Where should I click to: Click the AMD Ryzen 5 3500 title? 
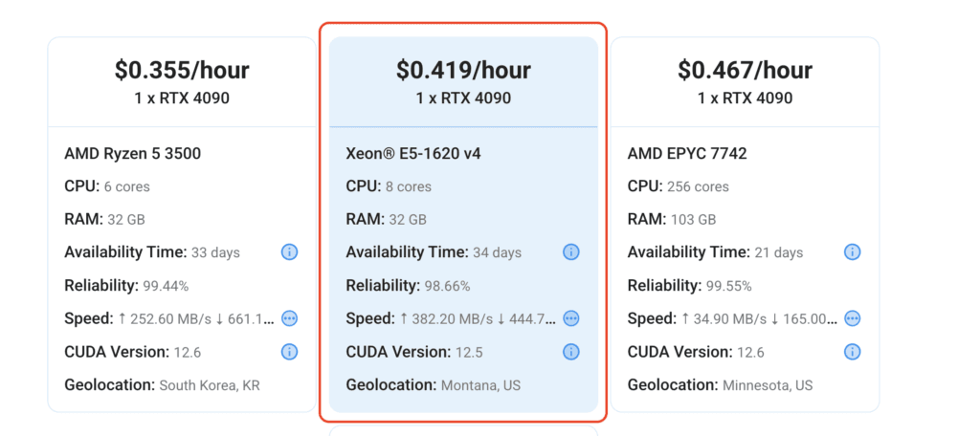click(x=132, y=154)
